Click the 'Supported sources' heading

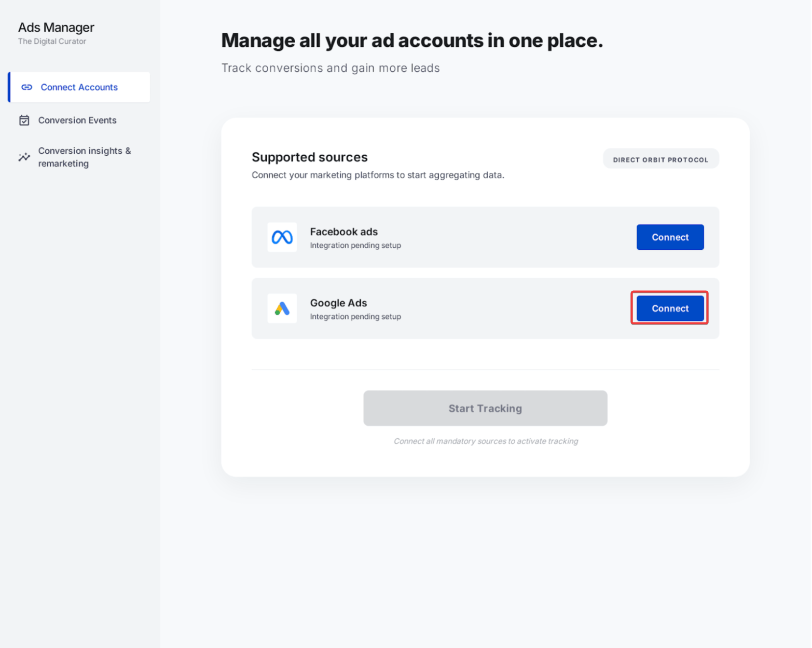point(310,157)
